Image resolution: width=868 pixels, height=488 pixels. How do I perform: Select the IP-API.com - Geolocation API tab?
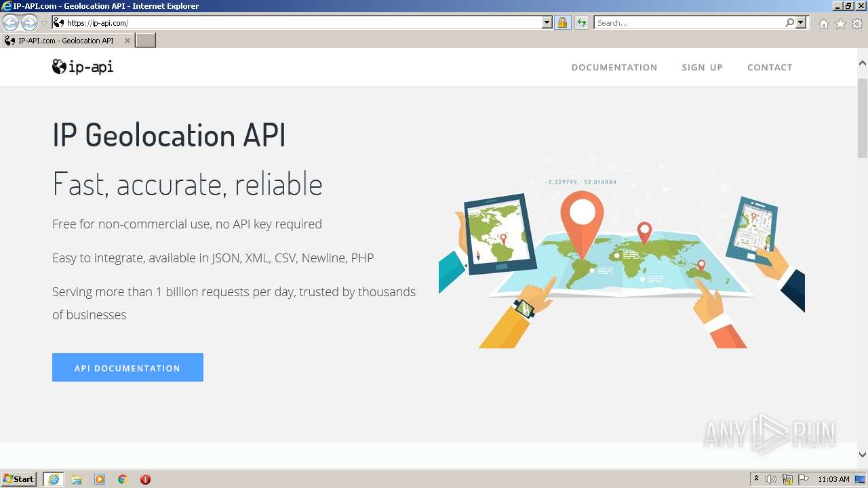point(66,41)
